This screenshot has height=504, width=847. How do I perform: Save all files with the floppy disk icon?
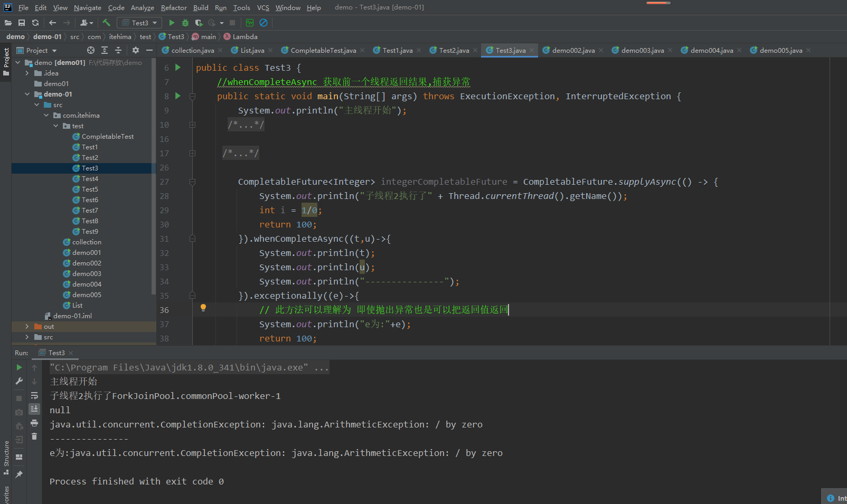[x=22, y=23]
